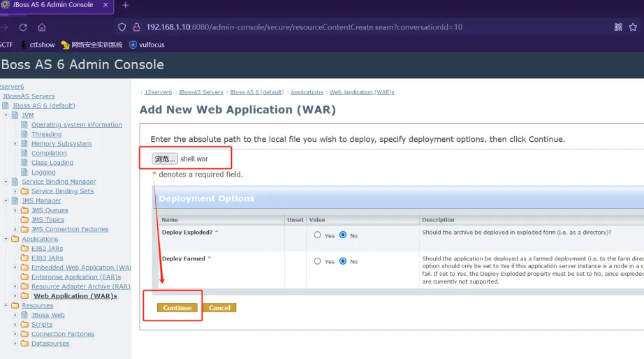644x359 pixels.
Task: Collapse the Resources tree node
Action: [x=6, y=305]
